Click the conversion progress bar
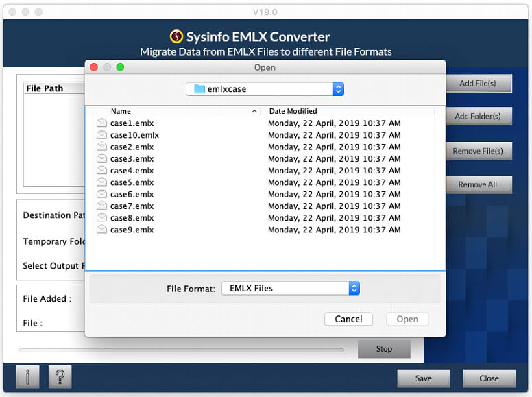 181,350
